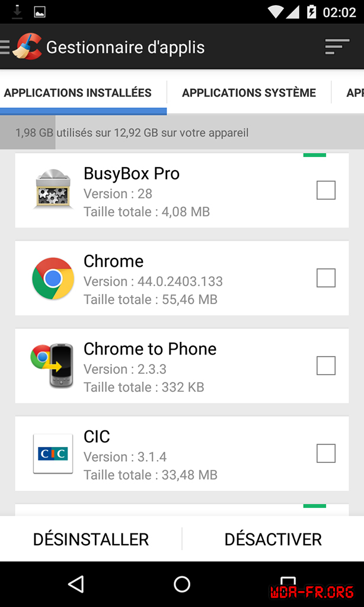Tap the storage usage progress bar

tap(182, 133)
